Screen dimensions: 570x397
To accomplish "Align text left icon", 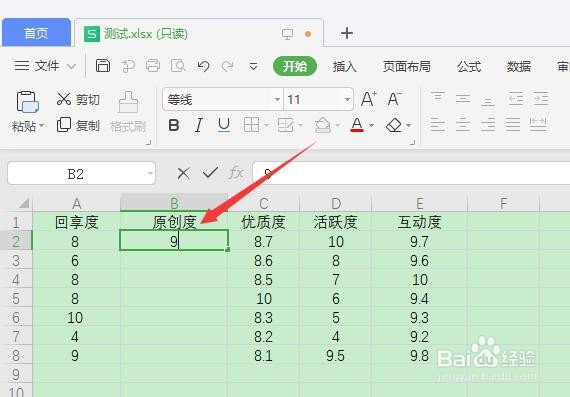I will [x=437, y=125].
